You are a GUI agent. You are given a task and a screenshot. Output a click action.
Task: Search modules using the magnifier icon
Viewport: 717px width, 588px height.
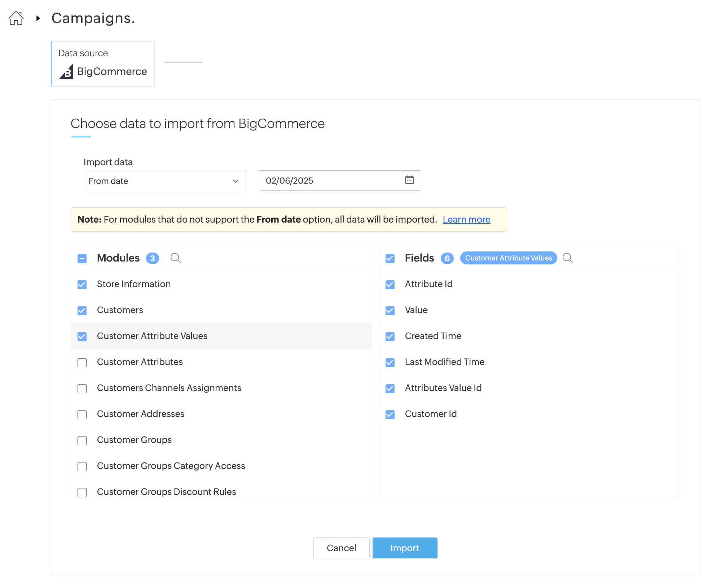[x=176, y=258]
